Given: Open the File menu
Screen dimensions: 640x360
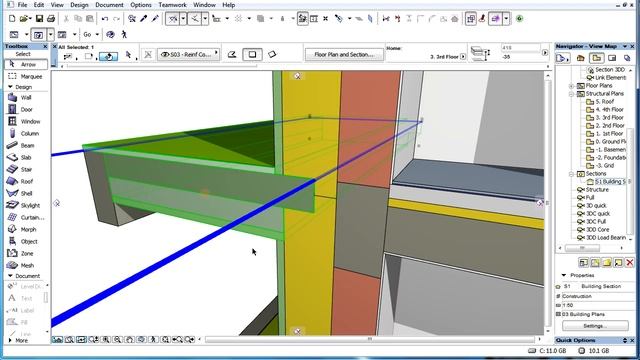Looking at the screenshot, I should [22, 5].
